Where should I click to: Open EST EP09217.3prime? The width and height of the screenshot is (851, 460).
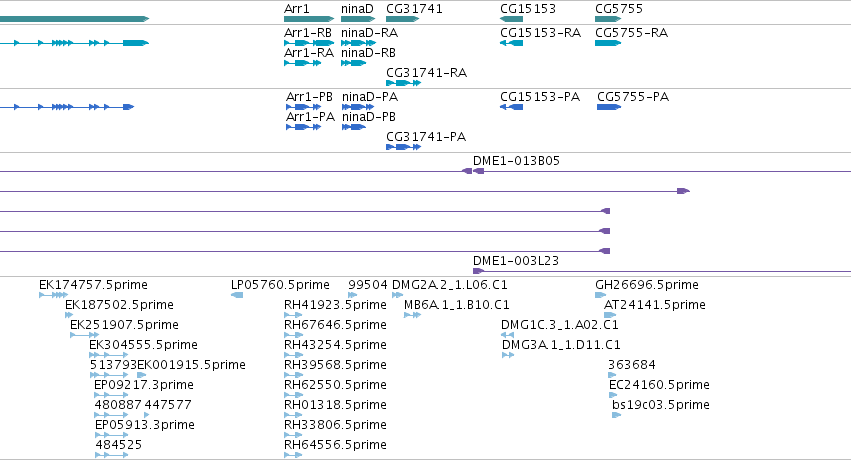point(144,386)
